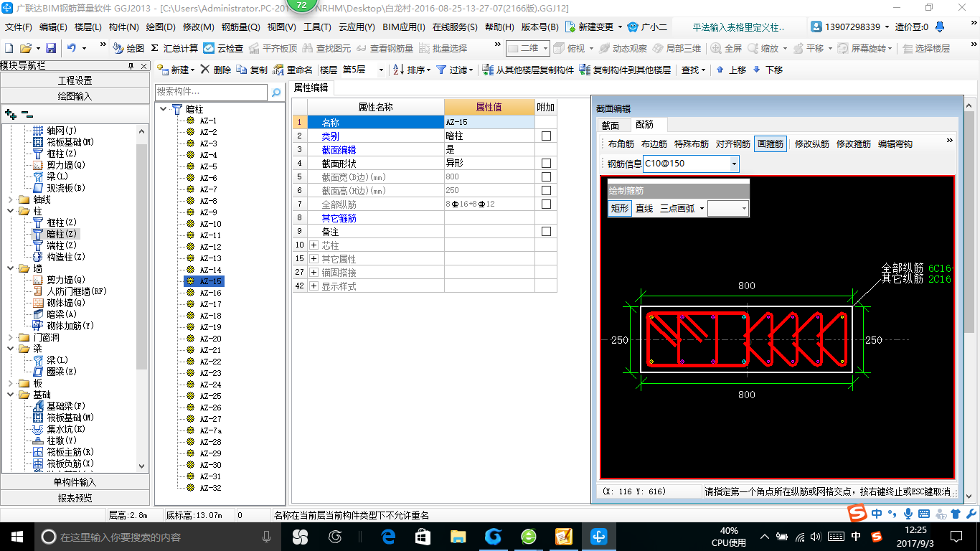Open Windows Start menu
980x551 pixels.
pyautogui.click(x=17, y=536)
